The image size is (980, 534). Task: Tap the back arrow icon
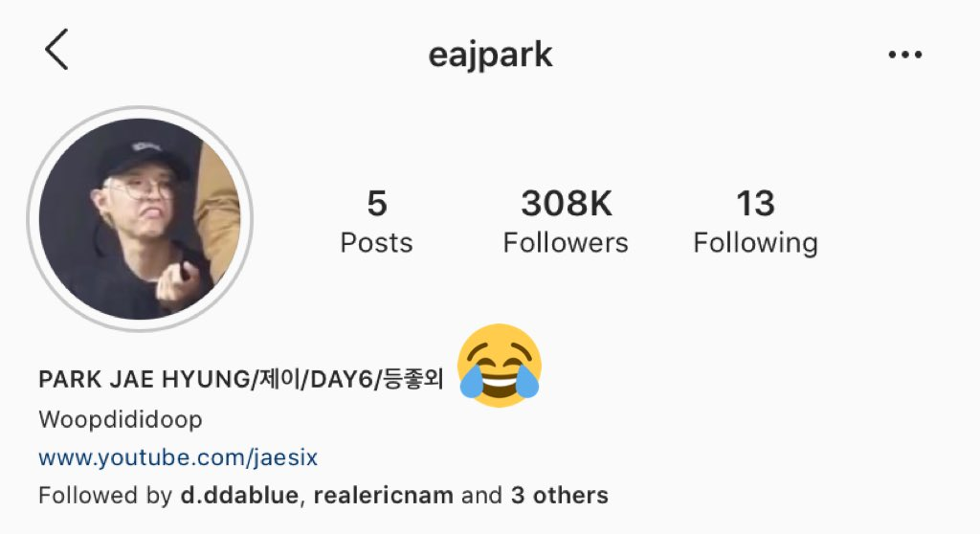56,50
